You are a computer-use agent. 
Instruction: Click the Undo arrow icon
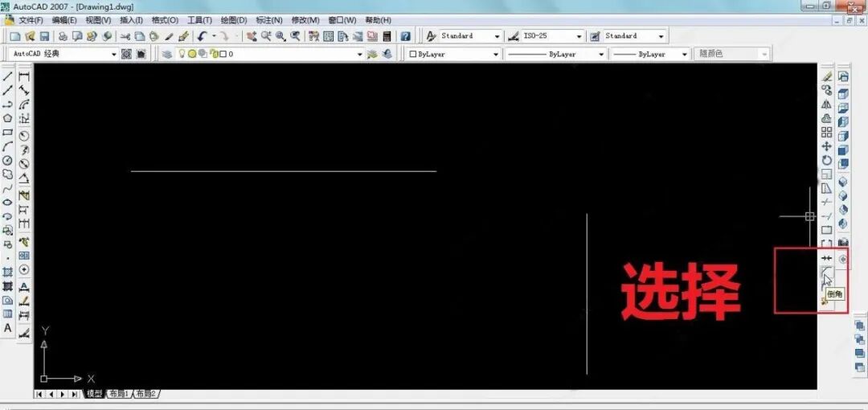[202, 36]
